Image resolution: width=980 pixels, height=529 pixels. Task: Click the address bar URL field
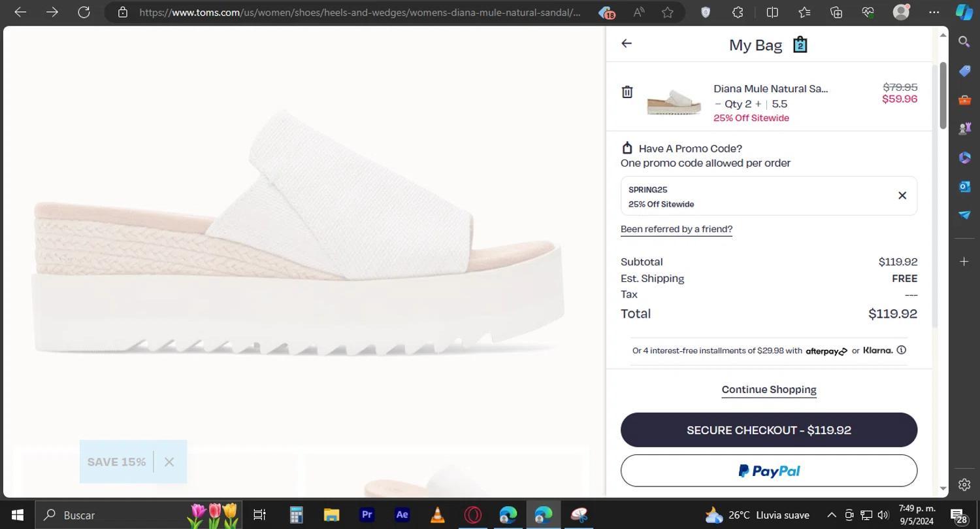pos(359,12)
